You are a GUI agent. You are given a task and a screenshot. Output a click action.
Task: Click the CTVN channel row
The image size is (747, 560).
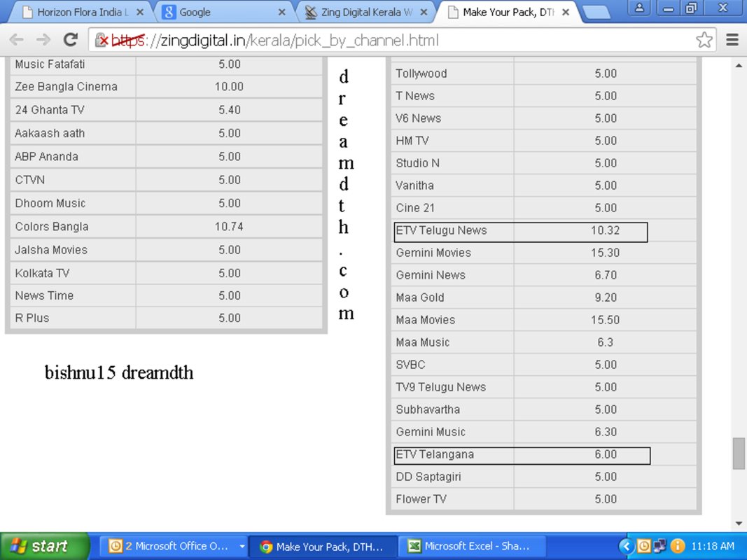pos(166,180)
